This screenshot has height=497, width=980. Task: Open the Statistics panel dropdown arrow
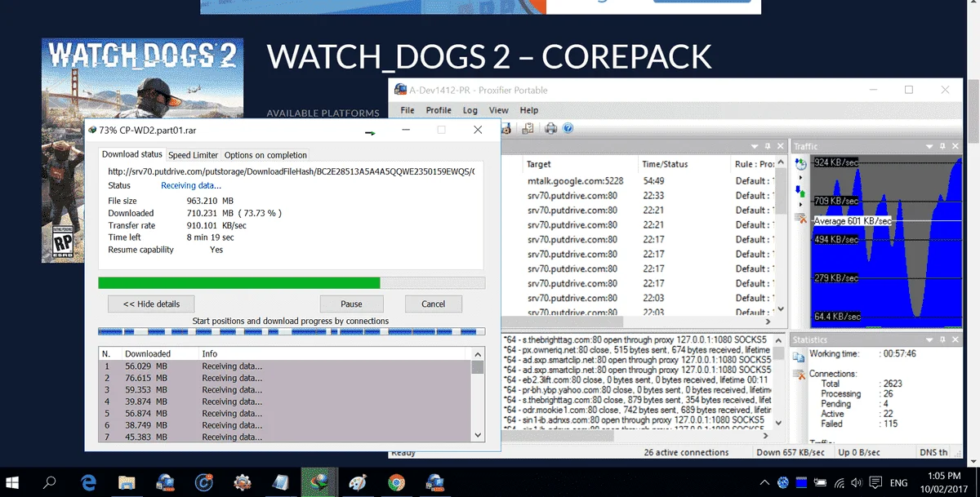pos(930,339)
